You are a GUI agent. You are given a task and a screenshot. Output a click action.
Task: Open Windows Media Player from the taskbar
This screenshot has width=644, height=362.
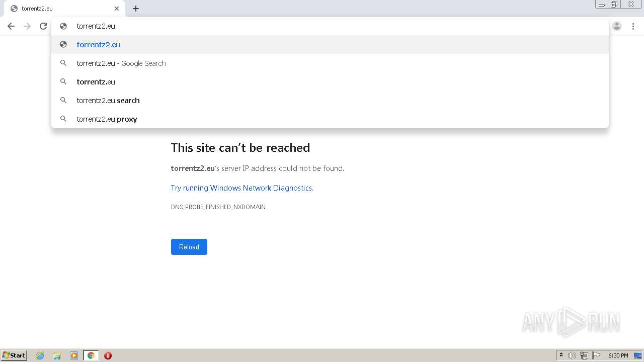[74, 355]
